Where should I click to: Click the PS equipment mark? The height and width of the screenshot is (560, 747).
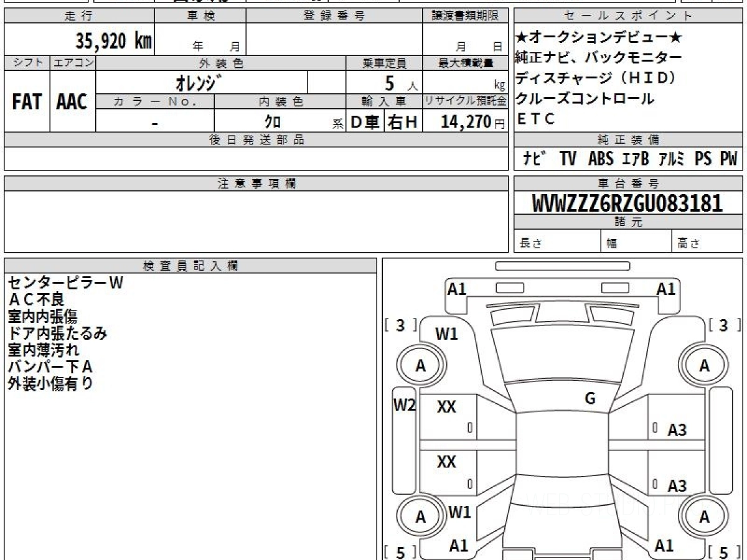pos(703,159)
